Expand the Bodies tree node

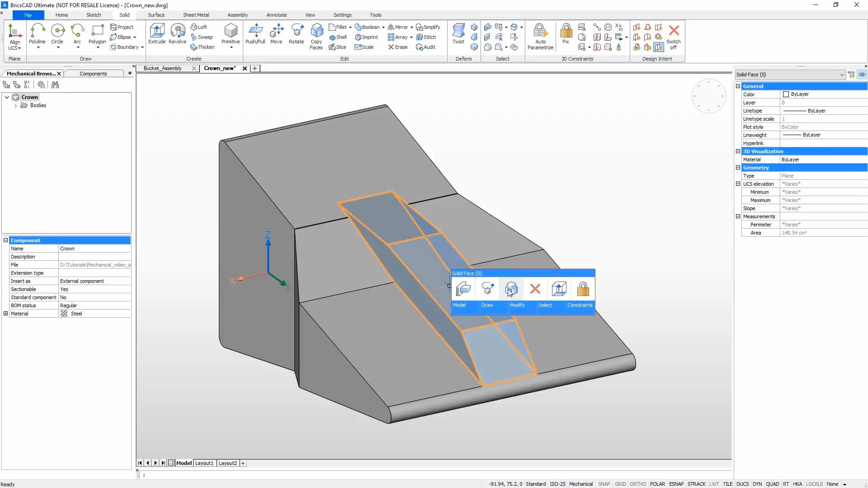coord(15,105)
